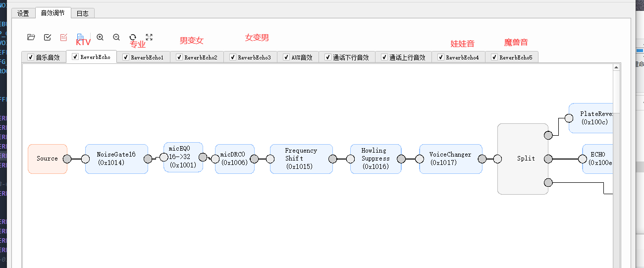Uncheck the 音乐音效 tab checkbox
The image size is (644, 268).
point(31,57)
